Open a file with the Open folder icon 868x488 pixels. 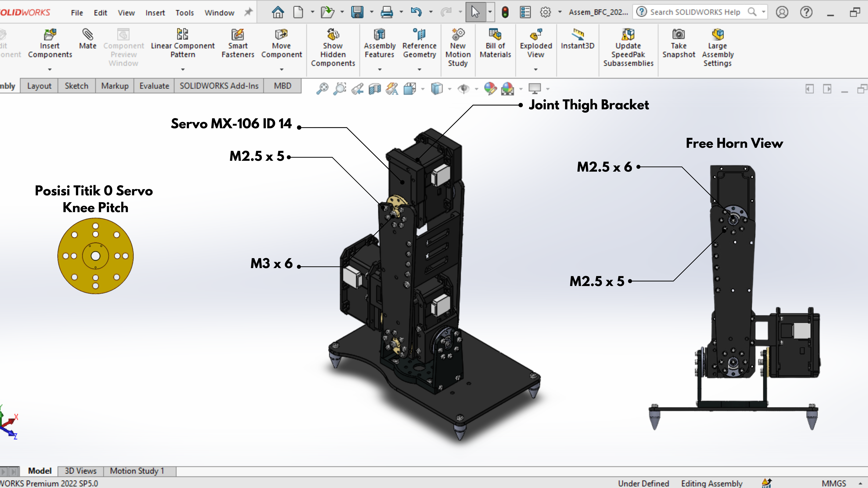pos(327,12)
